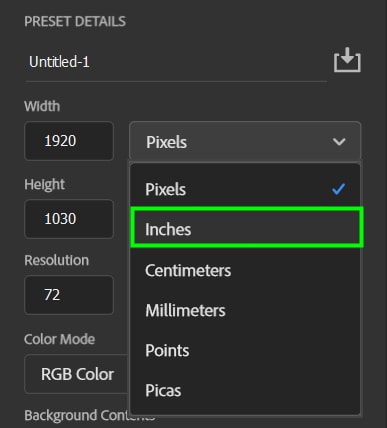Click the Height label
387x428 pixels.
coord(44,184)
